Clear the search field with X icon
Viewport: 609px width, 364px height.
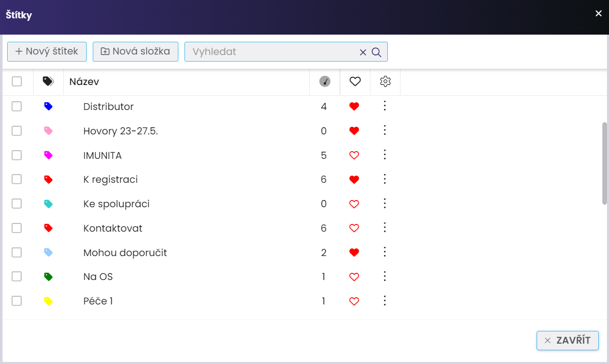(363, 52)
